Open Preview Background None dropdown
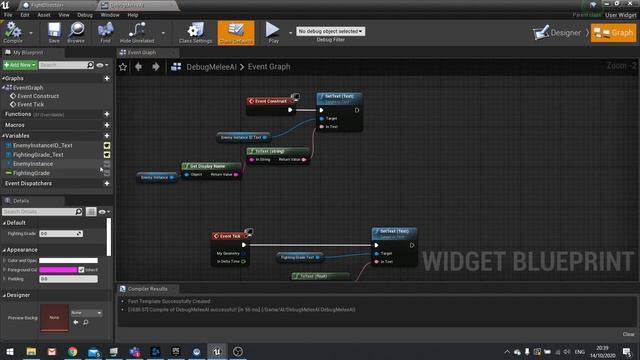The image size is (640, 360). (86, 313)
